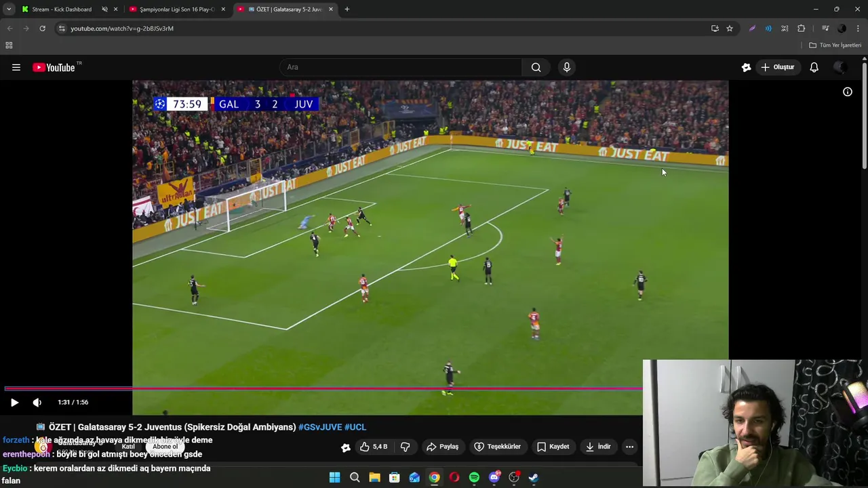Show video info card icon

point(848,91)
